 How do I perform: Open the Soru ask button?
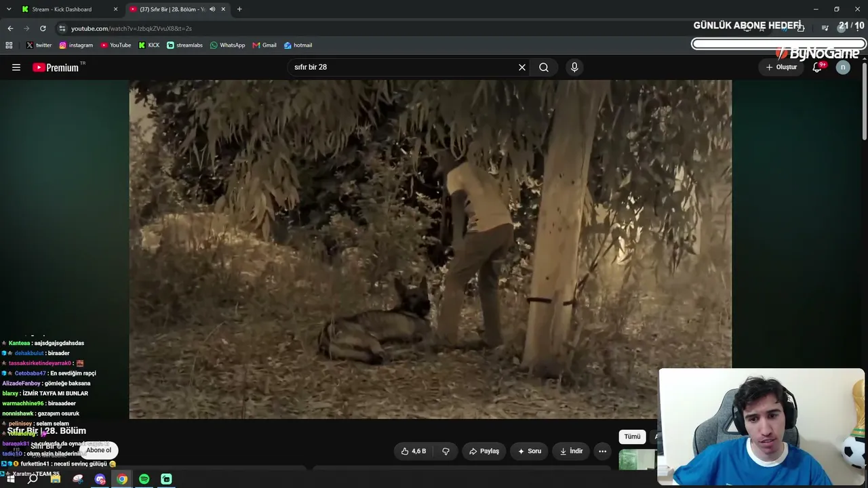[530, 451]
